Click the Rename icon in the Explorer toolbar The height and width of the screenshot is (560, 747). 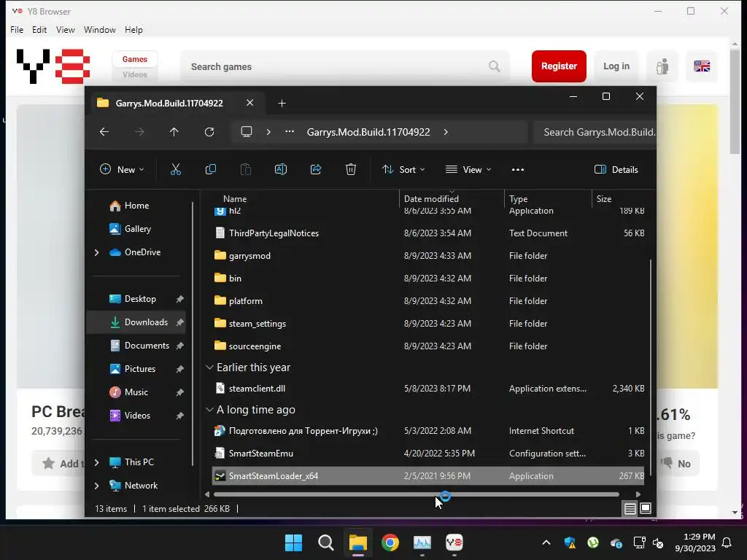point(281,169)
